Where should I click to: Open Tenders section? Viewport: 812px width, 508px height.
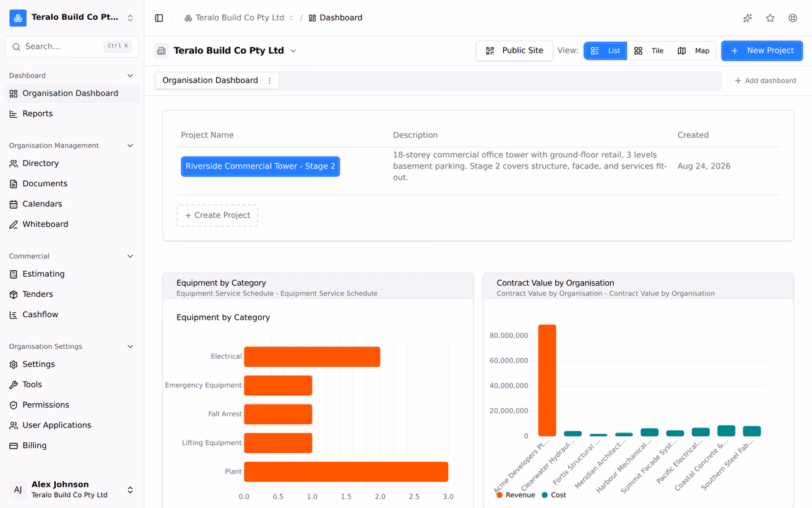pos(72,294)
